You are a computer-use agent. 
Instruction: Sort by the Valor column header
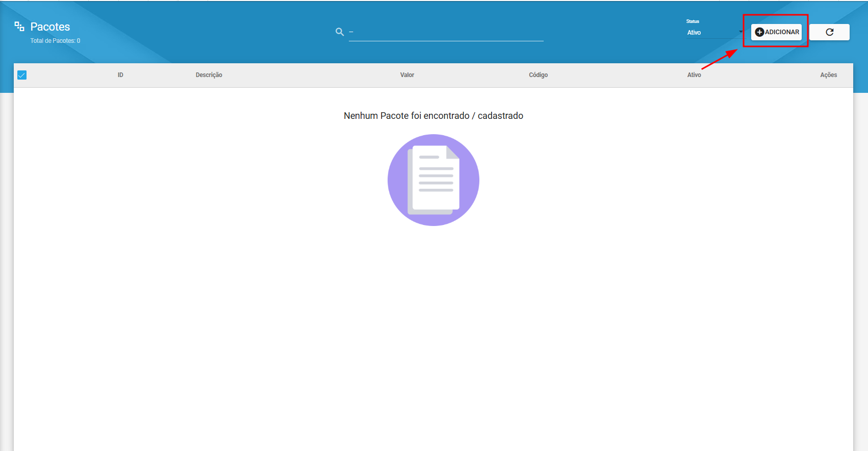pos(407,75)
